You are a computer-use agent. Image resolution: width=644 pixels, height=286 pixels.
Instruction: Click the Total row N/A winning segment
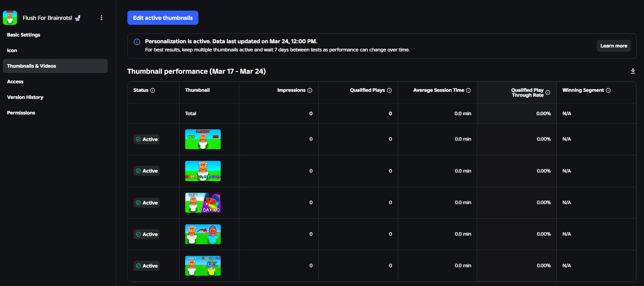pyautogui.click(x=567, y=113)
